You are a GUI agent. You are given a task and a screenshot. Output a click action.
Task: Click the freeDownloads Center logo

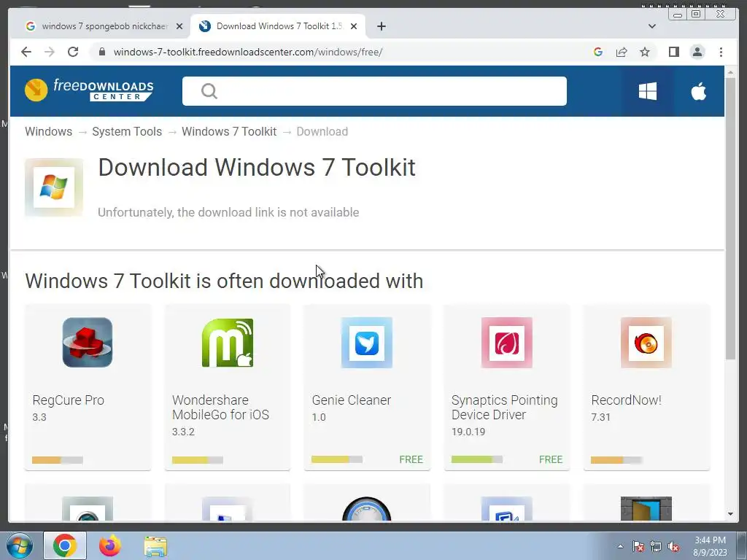point(89,90)
